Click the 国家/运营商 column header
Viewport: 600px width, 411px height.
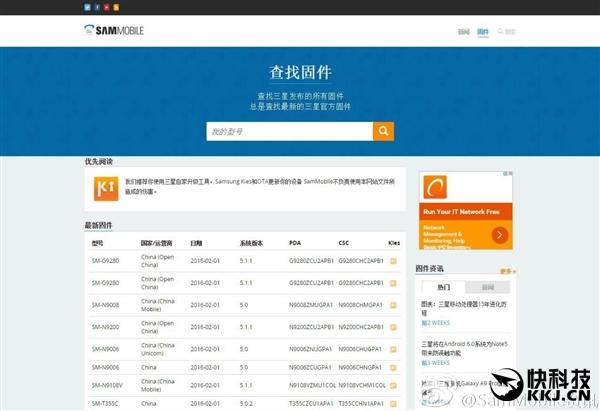pyautogui.click(x=157, y=243)
